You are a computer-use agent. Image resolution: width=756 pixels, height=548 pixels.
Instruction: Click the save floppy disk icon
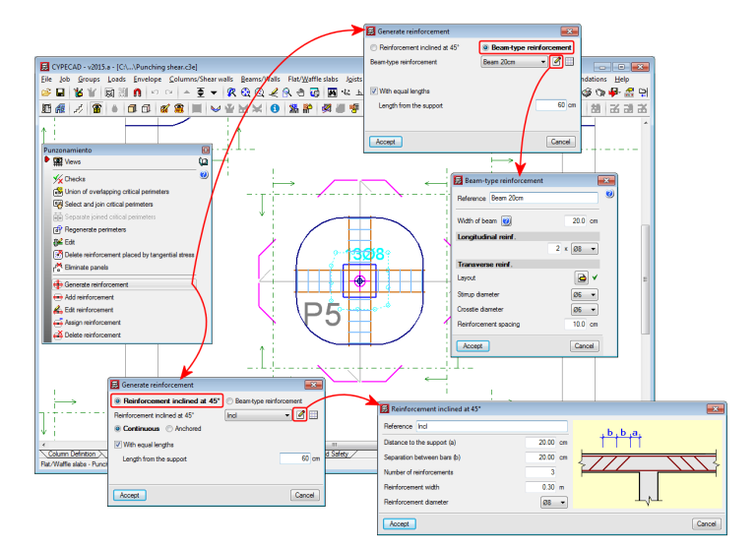(60, 92)
